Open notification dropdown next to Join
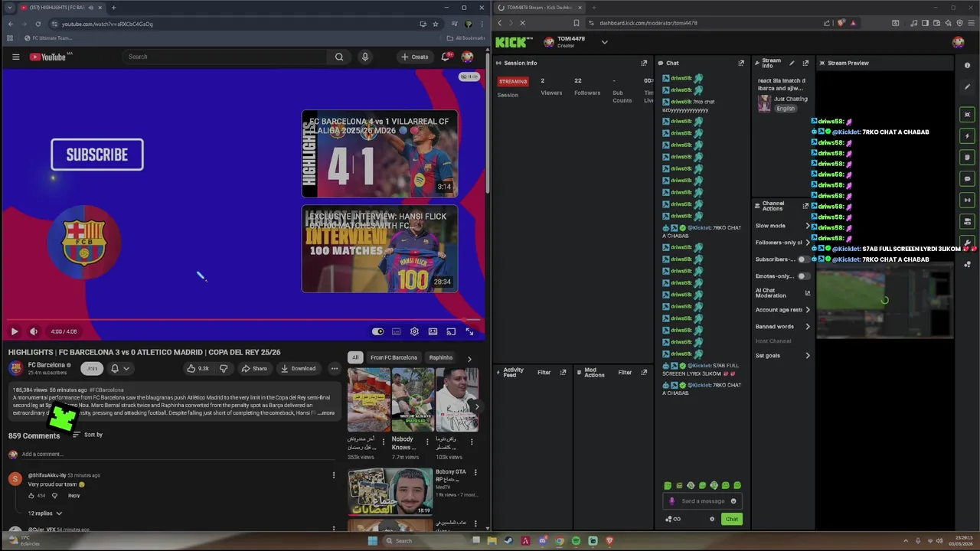The height and width of the screenshot is (551, 980). [x=119, y=368]
